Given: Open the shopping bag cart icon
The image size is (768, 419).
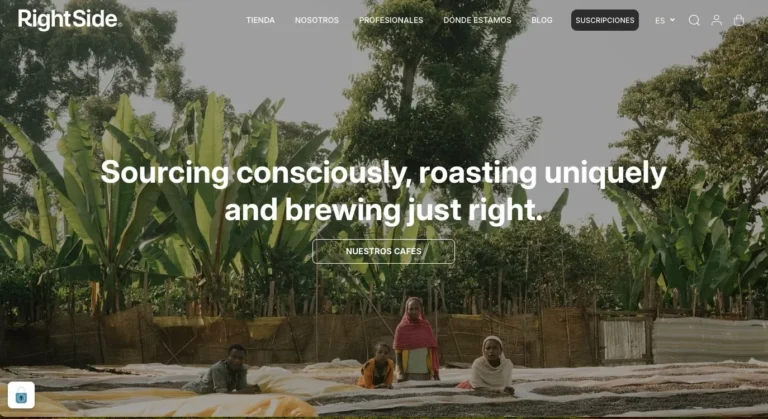Looking at the screenshot, I should point(739,20).
